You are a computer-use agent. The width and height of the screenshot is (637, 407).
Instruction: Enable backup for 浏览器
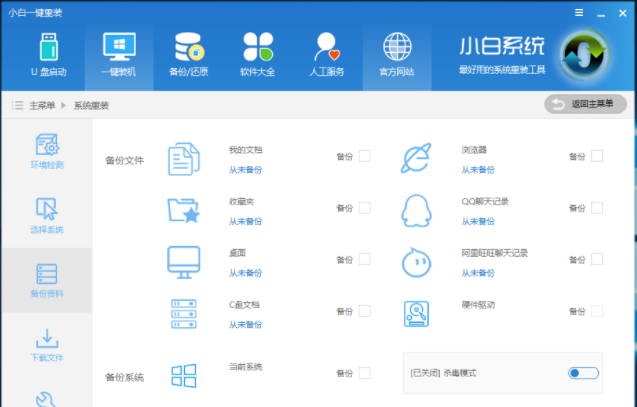(x=597, y=156)
